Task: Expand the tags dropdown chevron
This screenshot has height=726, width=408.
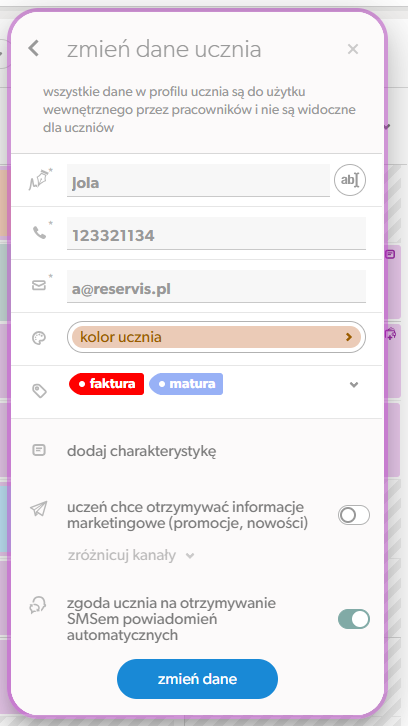Action: tap(354, 385)
